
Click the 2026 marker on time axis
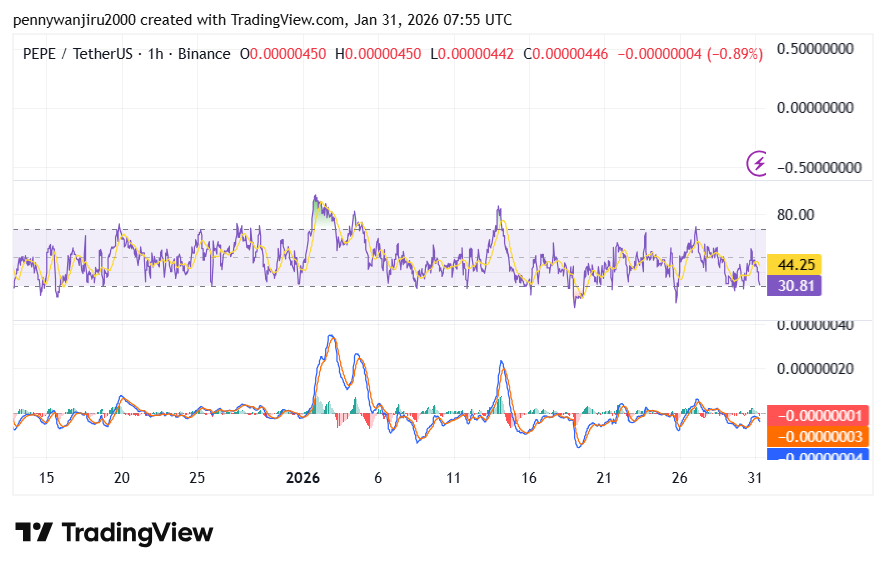tap(302, 478)
